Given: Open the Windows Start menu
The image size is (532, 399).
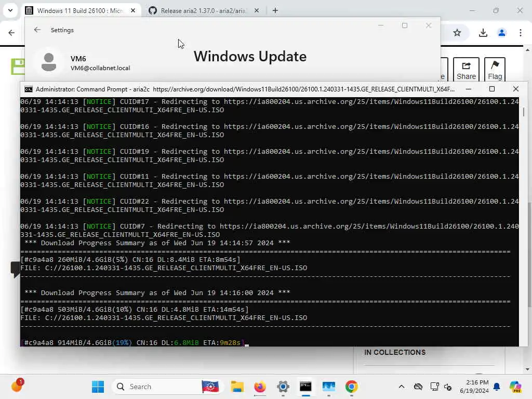Looking at the screenshot, I should [x=98, y=387].
